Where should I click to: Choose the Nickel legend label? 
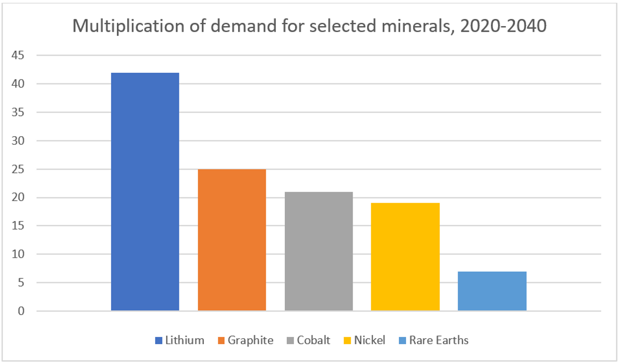pyautogui.click(x=370, y=340)
